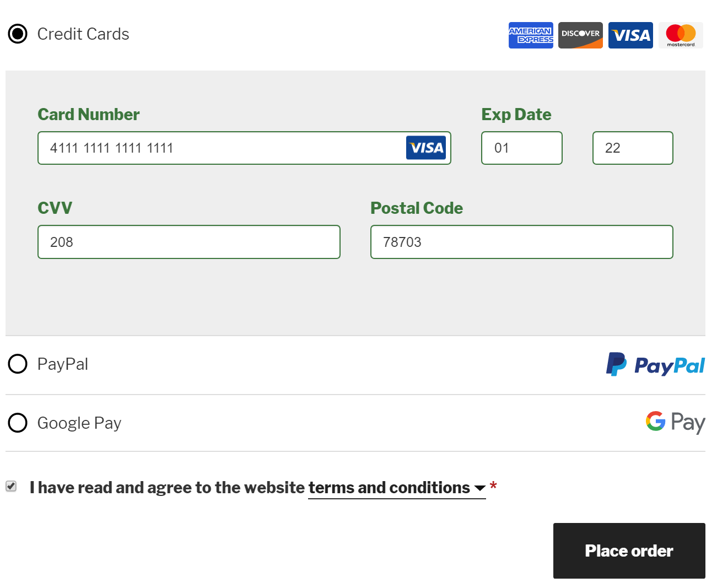Click the American Express card icon
The image size is (717, 588).
pos(530,35)
